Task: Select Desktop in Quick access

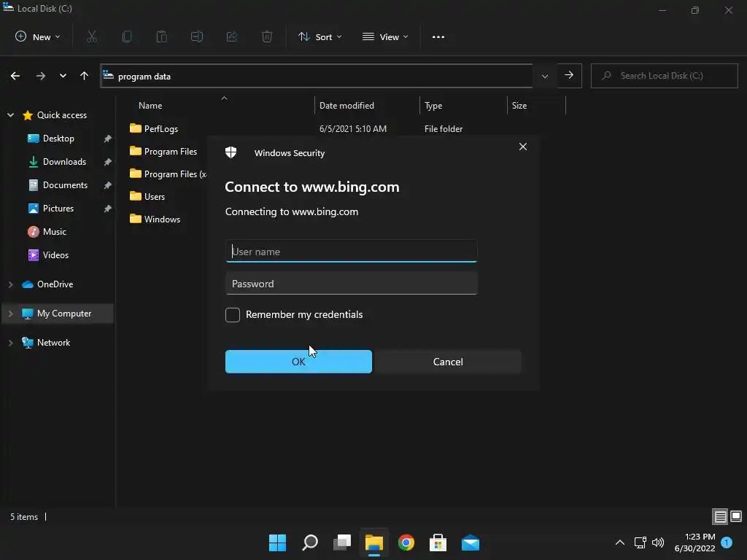Action: point(58,139)
